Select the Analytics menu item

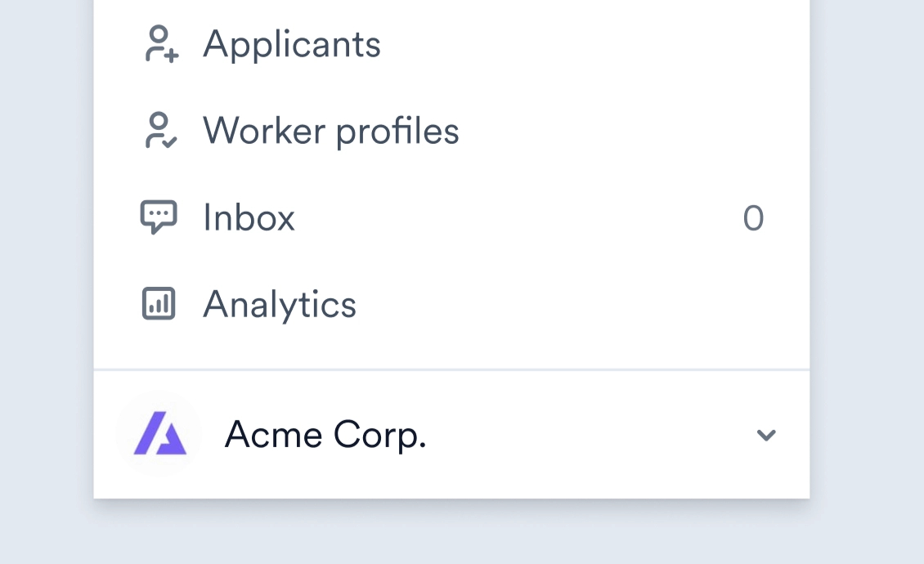[280, 305]
